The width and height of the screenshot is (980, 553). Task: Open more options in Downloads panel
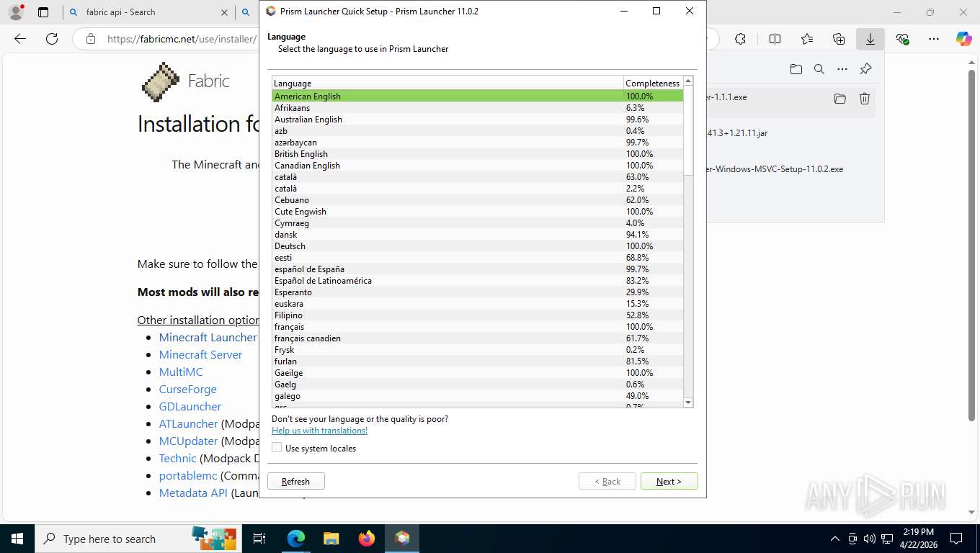coord(842,69)
